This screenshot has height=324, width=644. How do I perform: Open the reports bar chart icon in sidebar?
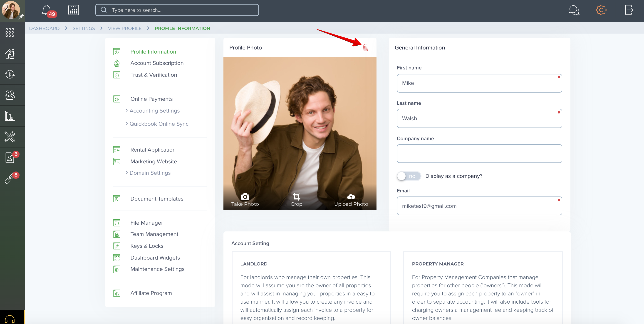(10, 116)
